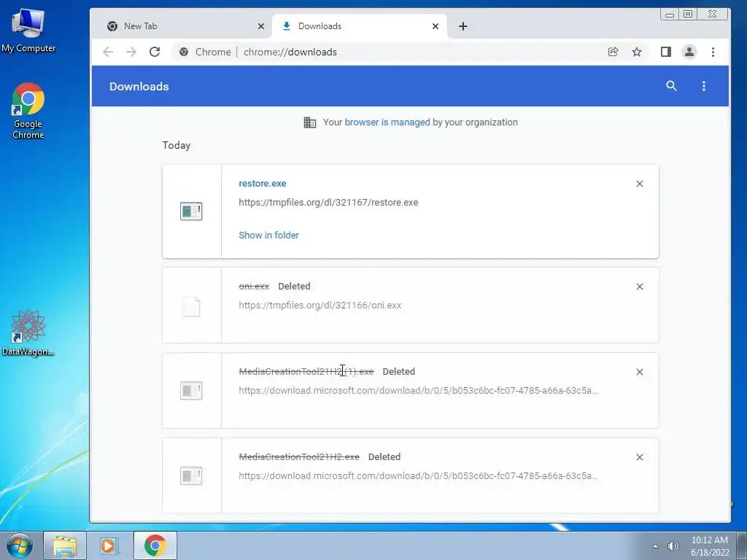
Task: Open My Computer desktop icon
Action: [28, 30]
